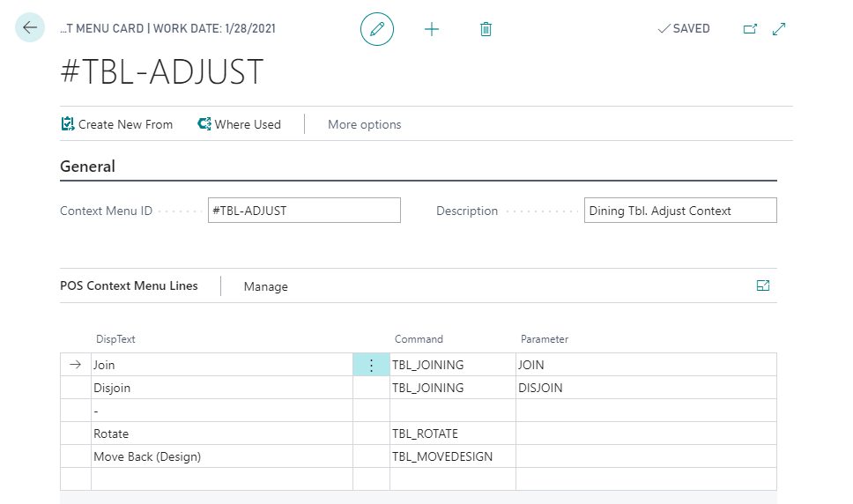Click the DISJOIN parameter cell

click(645, 388)
